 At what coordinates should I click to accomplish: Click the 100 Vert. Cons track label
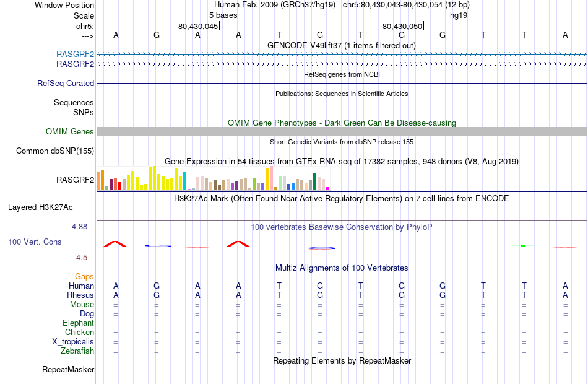pyautogui.click(x=35, y=242)
